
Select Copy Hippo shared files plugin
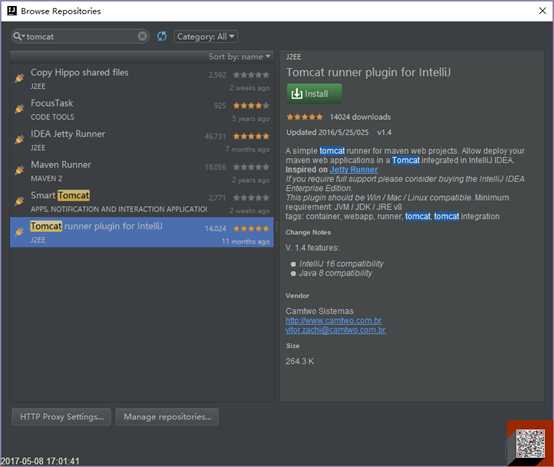coord(141,79)
